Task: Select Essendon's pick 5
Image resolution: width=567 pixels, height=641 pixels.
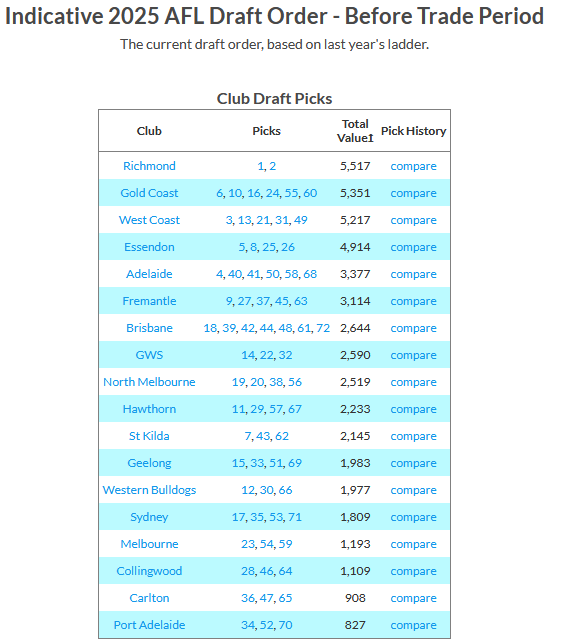Action: click(242, 247)
